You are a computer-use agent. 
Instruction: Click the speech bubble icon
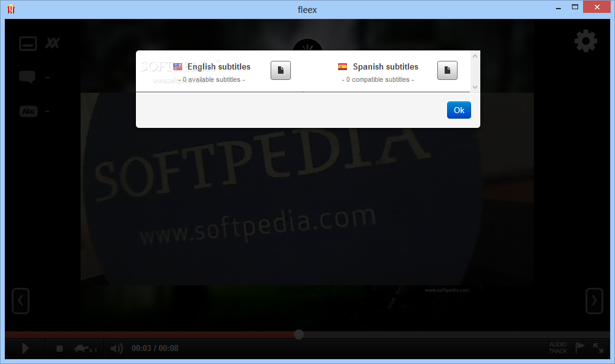click(x=27, y=77)
